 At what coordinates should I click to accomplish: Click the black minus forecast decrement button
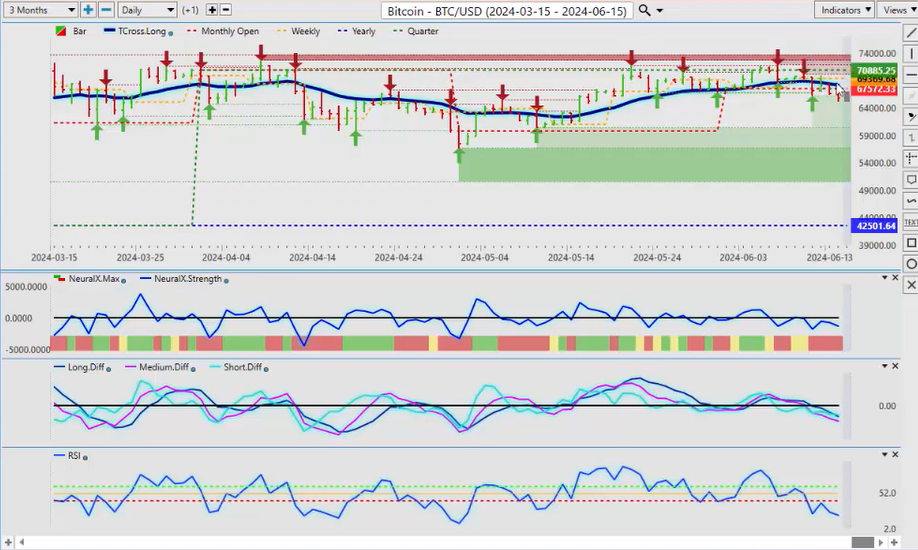click(x=225, y=10)
